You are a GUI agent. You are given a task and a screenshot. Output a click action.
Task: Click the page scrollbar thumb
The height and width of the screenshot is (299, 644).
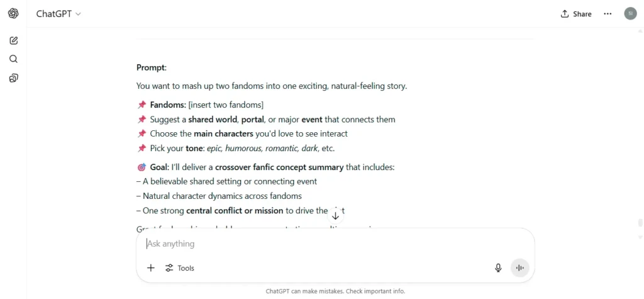(x=640, y=223)
